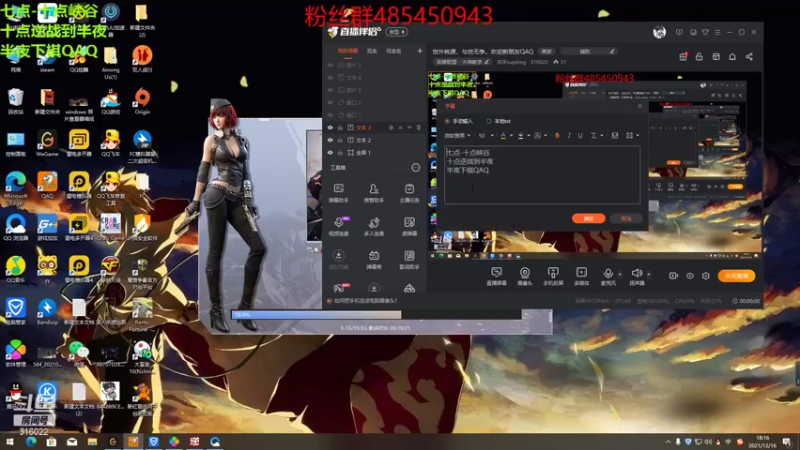Open the 视频连麦 tool

[338, 226]
